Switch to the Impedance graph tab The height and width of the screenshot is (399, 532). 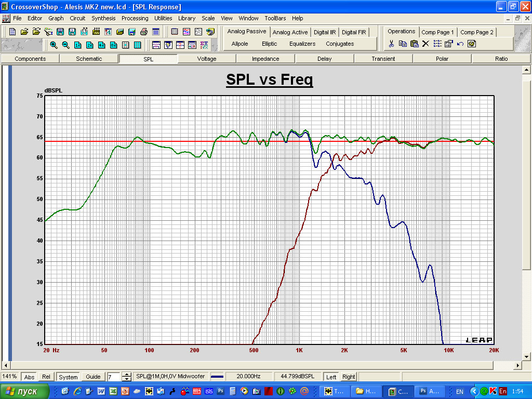[x=265, y=59]
